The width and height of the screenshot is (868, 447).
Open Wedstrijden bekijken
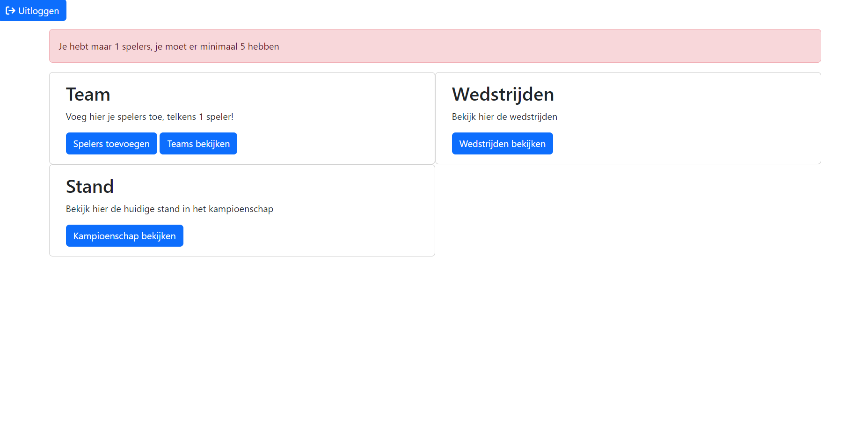pyautogui.click(x=502, y=144)
